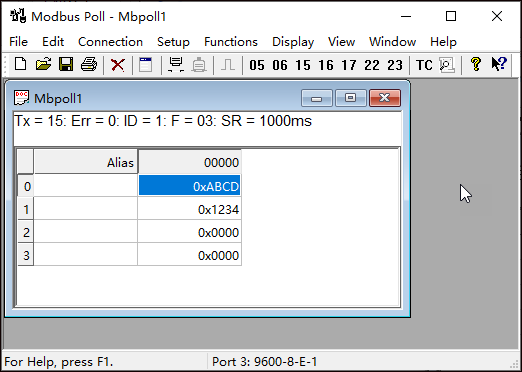Select the cell containing 0x1234
This screenshot has width=522, height=372.
click(189, 209)
